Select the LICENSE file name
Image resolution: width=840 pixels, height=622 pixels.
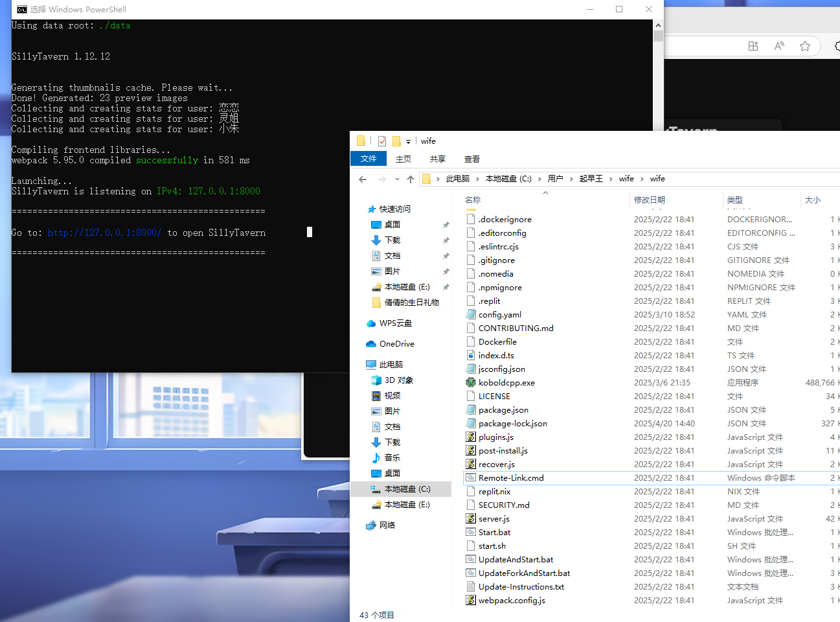tap(494, 396)
